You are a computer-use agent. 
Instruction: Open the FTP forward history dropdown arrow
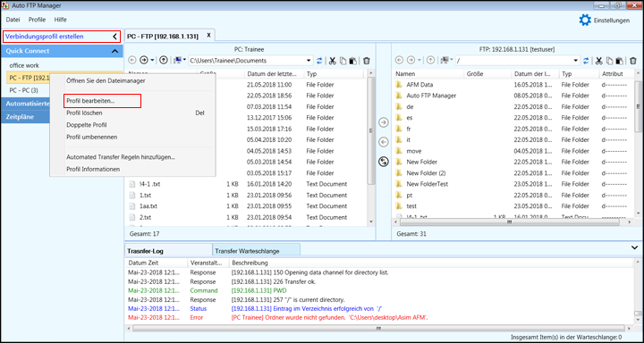[x=419, y=61]
